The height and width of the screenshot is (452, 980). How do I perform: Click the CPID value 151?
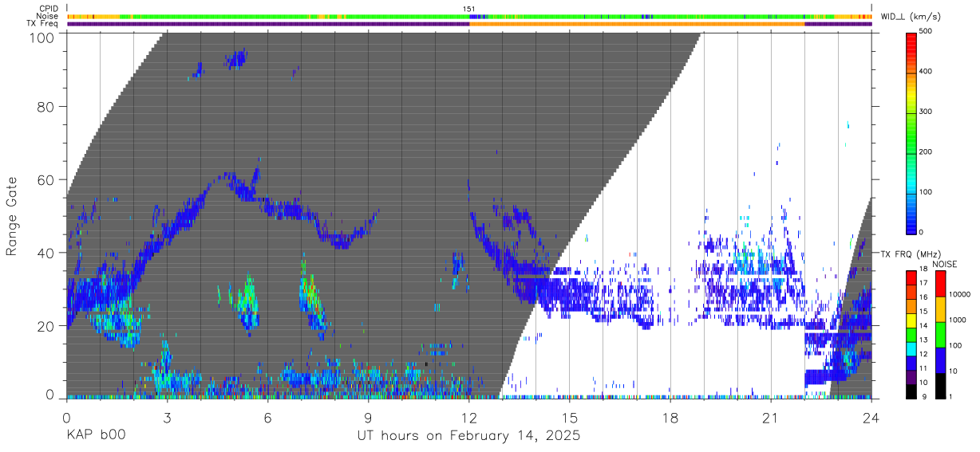pos(469,9)
